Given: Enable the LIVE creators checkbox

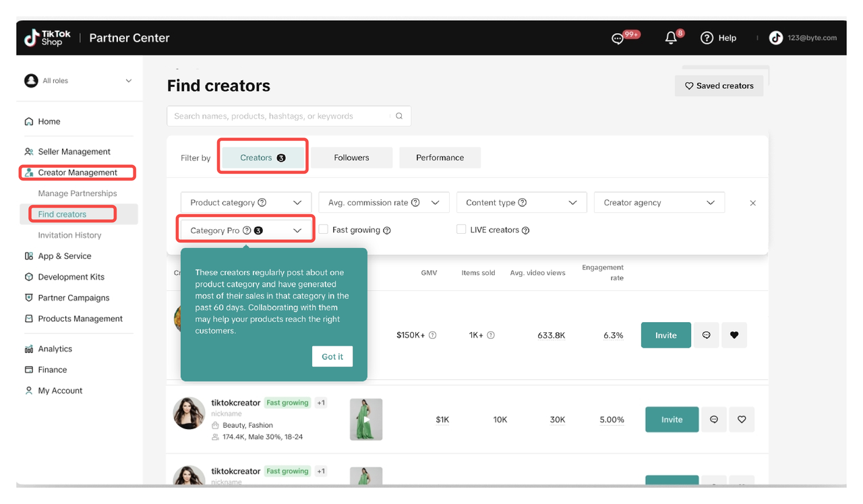Looking at the screenshot, I should coord(461,230).
